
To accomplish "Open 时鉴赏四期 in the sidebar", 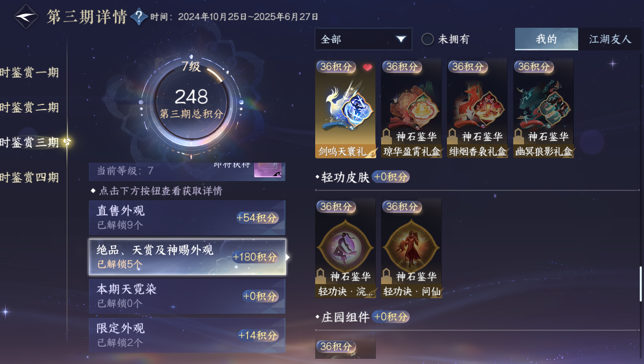I will point(29,177).
